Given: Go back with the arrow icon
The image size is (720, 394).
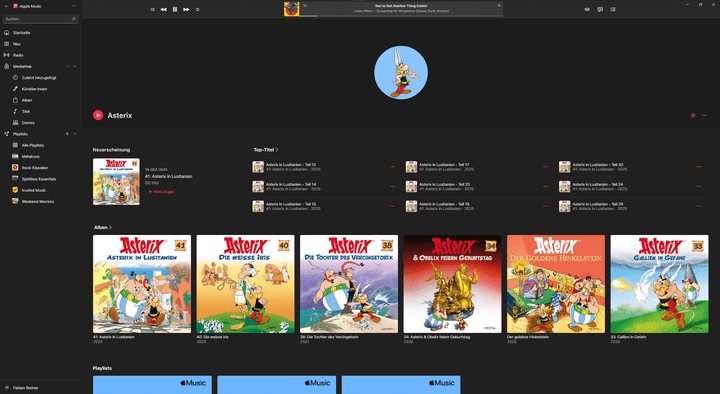Looking at the screenshot, I should point(6,6).
